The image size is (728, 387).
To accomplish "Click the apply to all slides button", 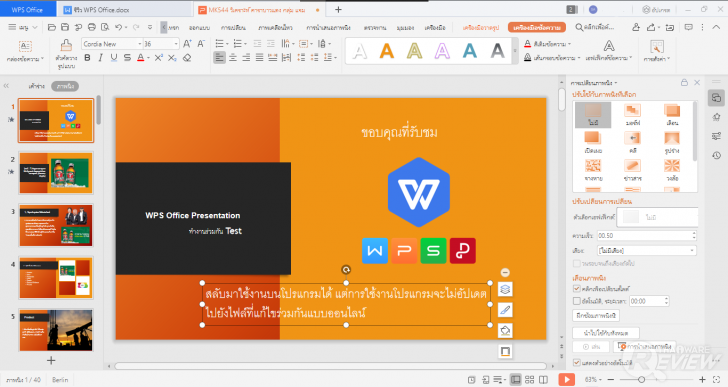I will pos(606,333).
